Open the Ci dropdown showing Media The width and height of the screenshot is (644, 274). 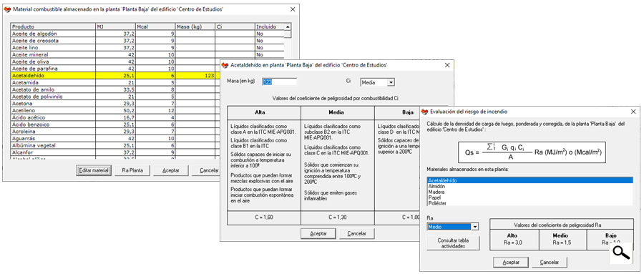tap(391, 82)
